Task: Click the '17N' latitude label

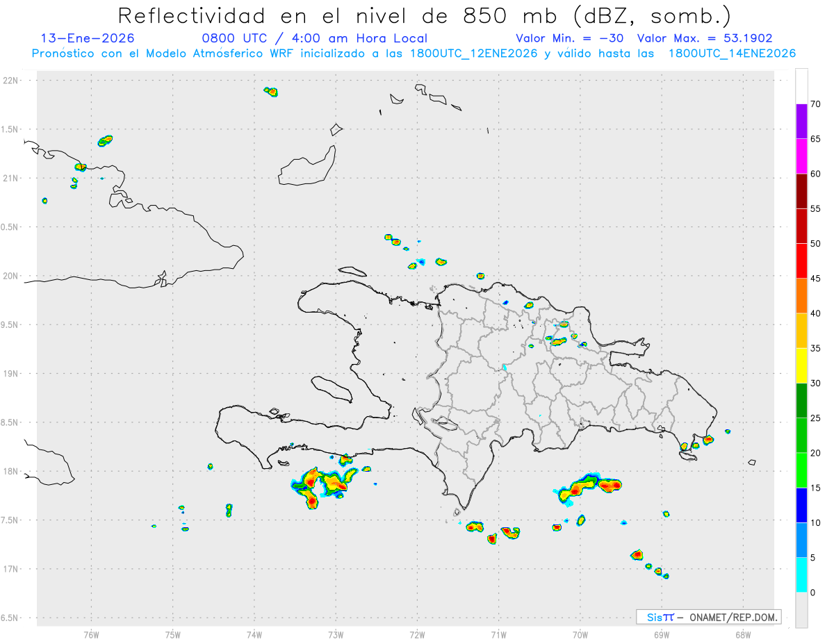Action: coord(11,569)
